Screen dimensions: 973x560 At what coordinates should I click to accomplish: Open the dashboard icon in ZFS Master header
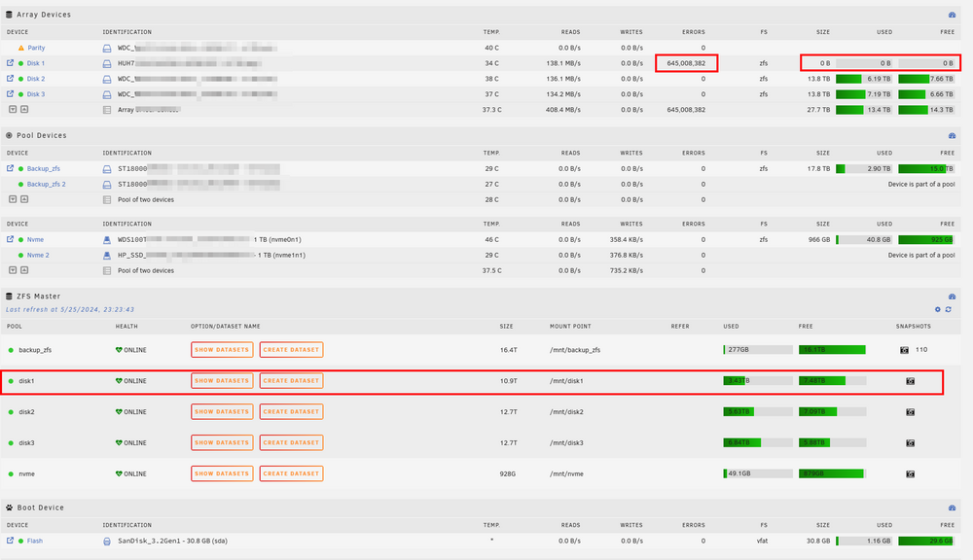pyautogui.click(x=952, y=297)
